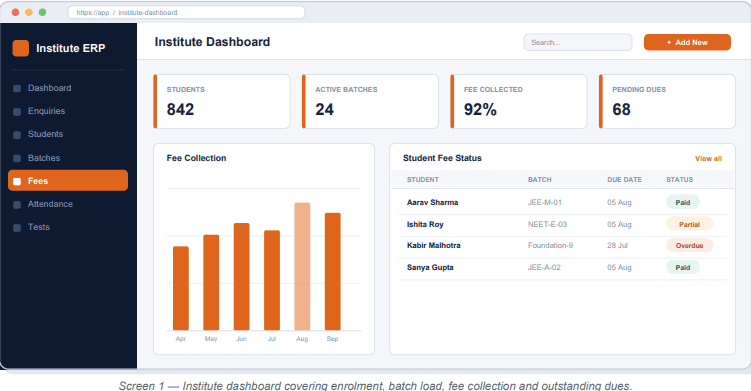Screen dimensions: 751x391
Task: Focus the Search input field
Action: 578,42
